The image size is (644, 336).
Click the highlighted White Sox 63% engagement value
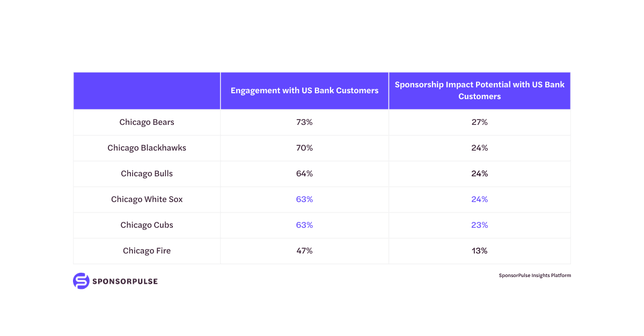point(304,199)
